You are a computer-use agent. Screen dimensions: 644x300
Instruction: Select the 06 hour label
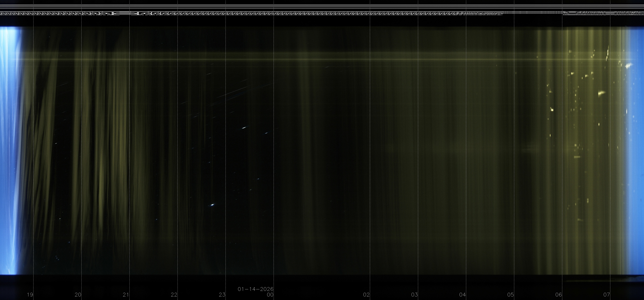tap(559, 295)
